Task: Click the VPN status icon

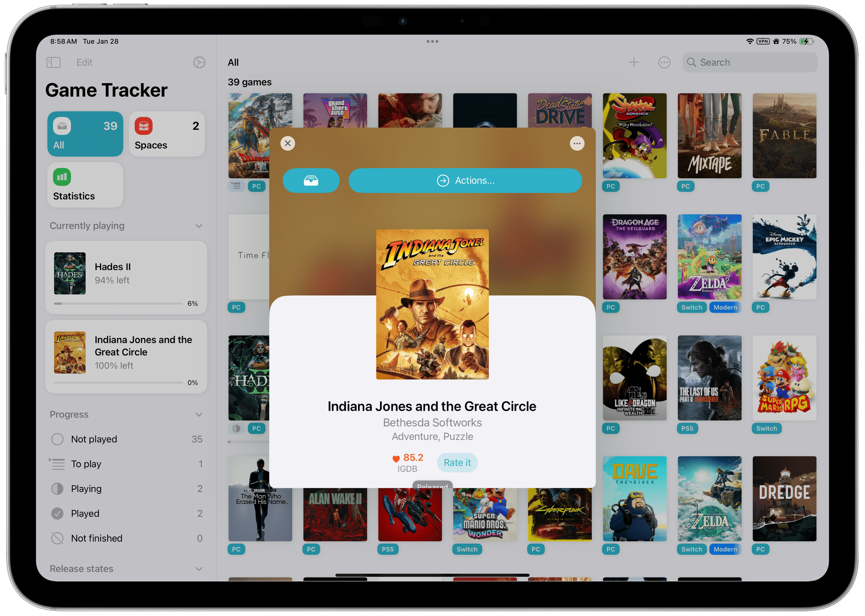Action: click(763, 41)
